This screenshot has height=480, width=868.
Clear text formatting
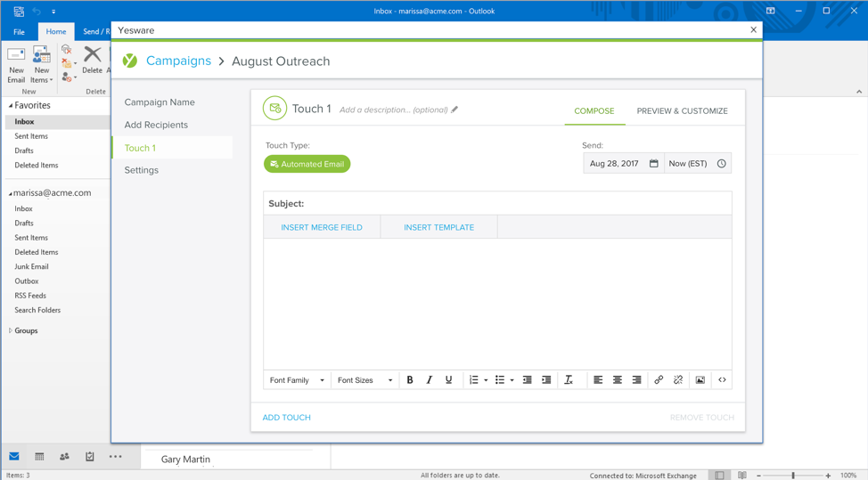tap(569, 380)
